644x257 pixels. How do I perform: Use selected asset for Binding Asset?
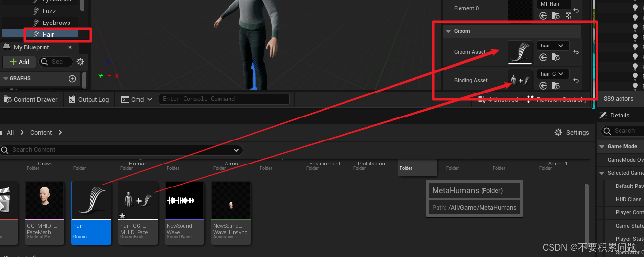point(543,86)
